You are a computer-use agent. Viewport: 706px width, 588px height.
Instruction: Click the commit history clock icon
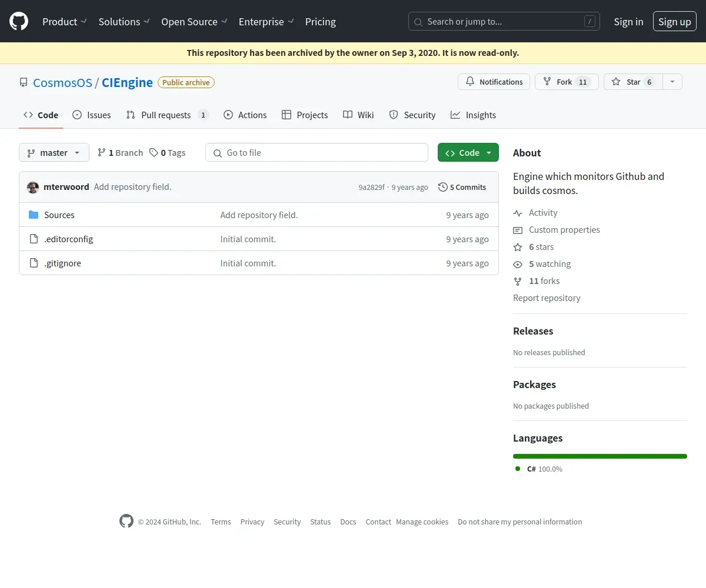coord(443,187)
